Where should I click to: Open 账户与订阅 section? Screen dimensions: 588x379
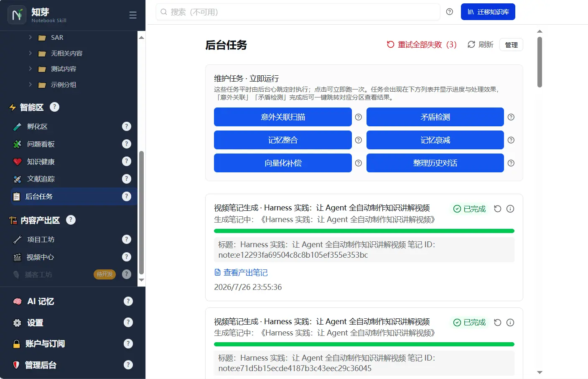[45, 344]
